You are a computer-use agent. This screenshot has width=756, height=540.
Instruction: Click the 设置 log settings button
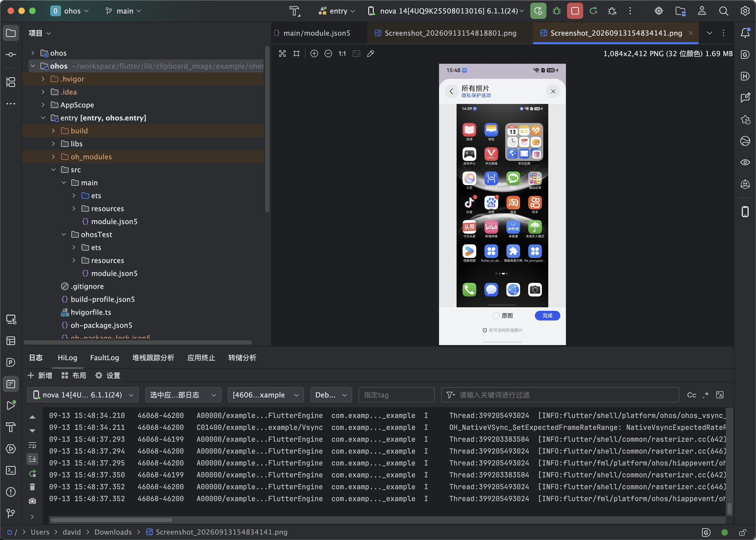tap(108, 375)
